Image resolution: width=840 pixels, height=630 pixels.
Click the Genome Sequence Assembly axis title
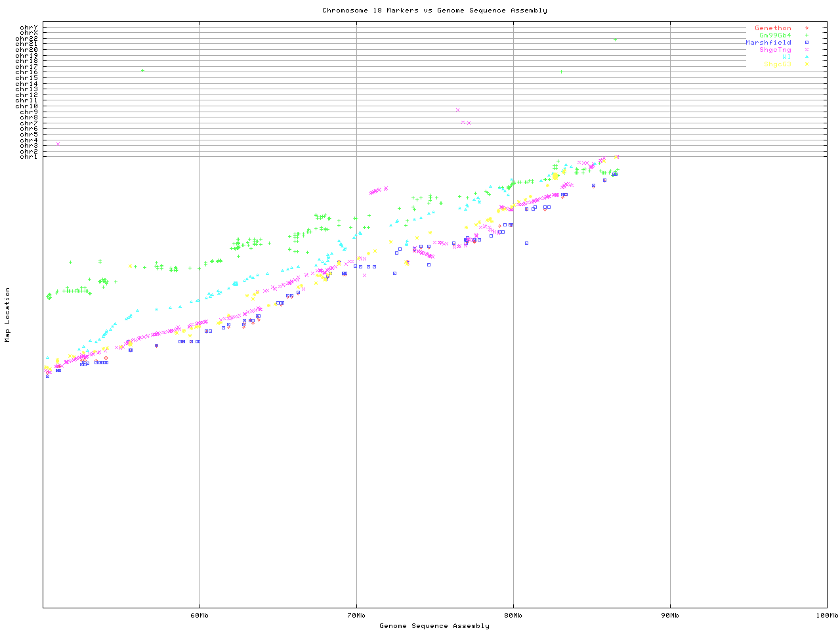[434, 626]
